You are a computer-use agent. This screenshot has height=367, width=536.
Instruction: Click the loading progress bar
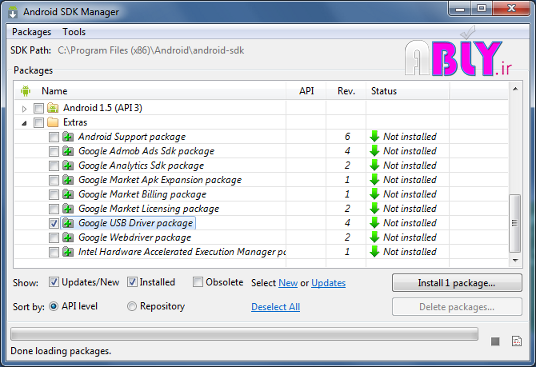click(x=244, y=334)
